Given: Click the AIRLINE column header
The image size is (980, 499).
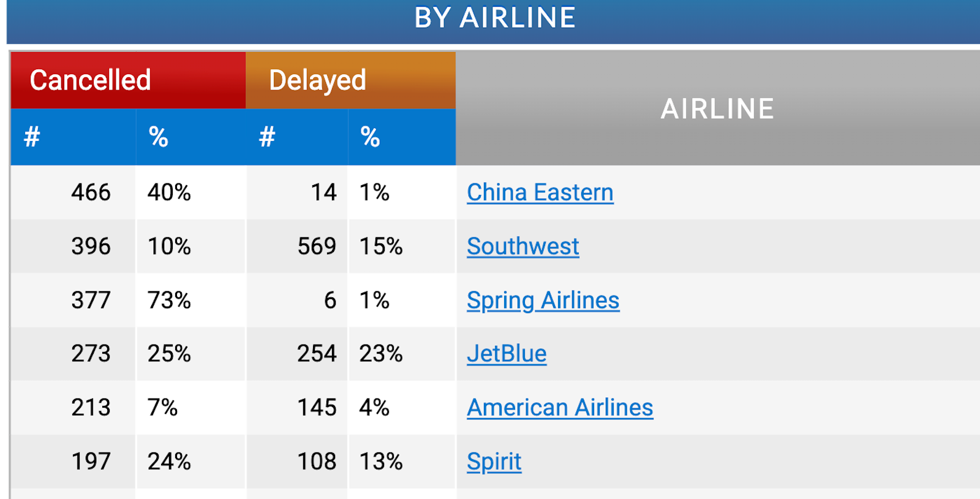Looking at the screenshot, I should tap(717, 109).
